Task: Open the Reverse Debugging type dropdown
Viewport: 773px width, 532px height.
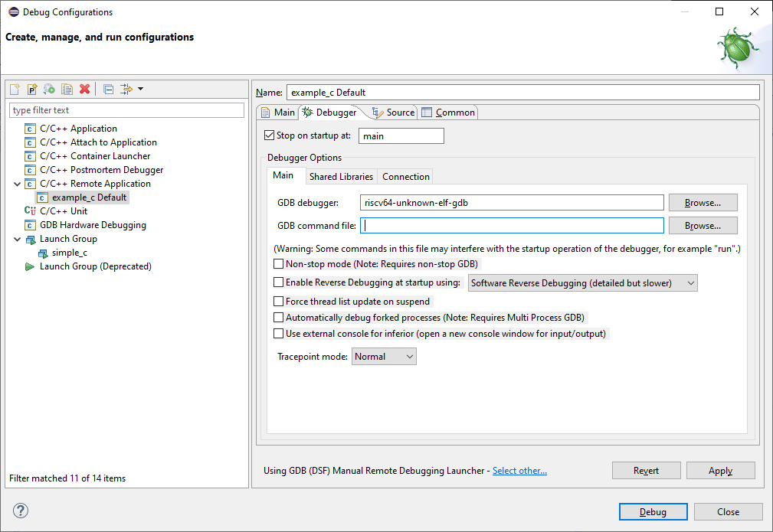Action: pyautogui.click(x=582, y=283)
